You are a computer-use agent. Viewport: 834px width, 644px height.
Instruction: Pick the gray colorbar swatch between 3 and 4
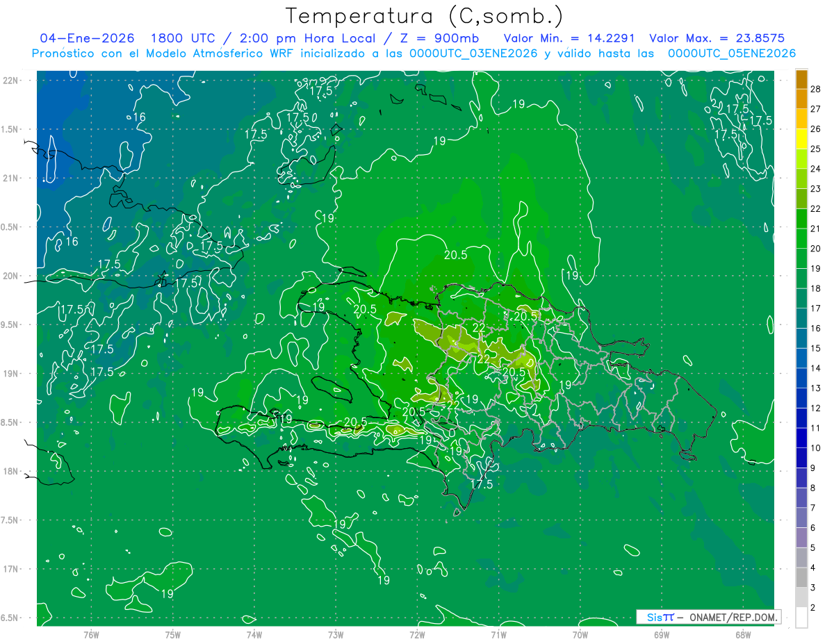tap(801, 578)
